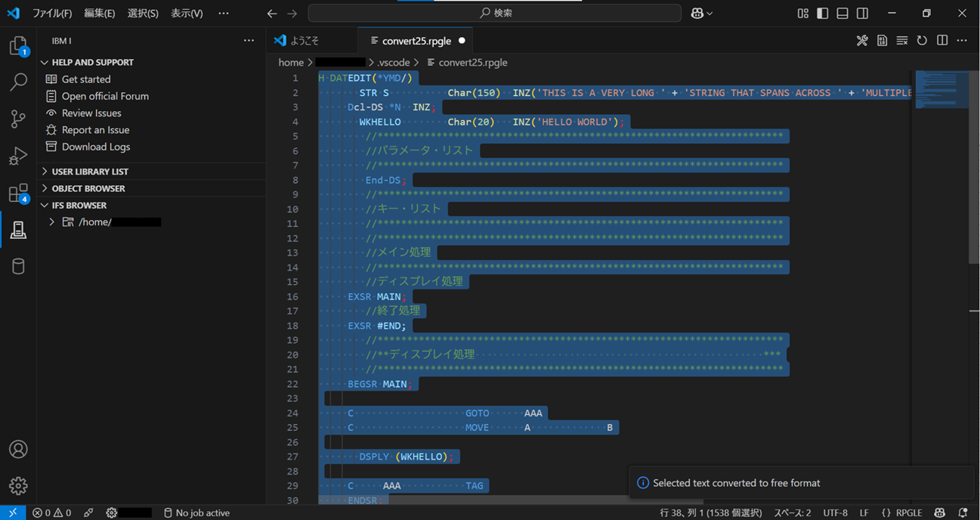The height and width of the screenshot is (520, 980).
Task: Open editor More Actions ellipsis
Action: 962,41
